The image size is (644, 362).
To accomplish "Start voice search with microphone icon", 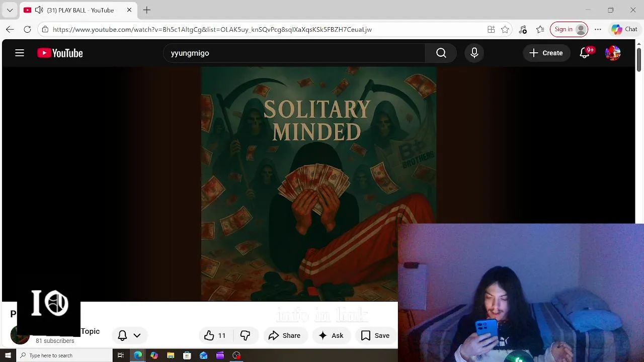I will click(x=474, y=53).
